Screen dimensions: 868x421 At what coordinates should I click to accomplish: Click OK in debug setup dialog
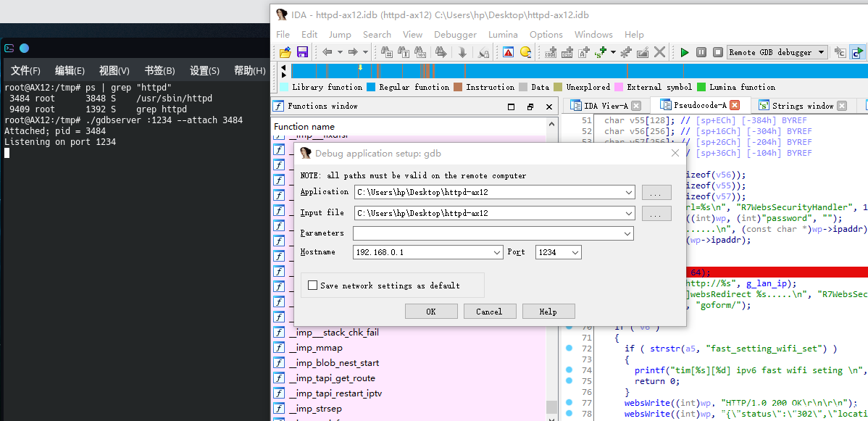430,312
